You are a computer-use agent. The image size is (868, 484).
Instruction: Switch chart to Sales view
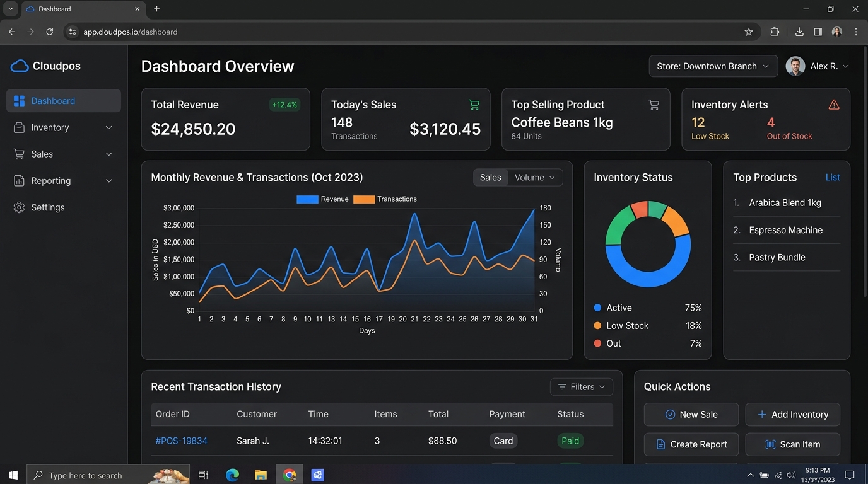[491, 178]
